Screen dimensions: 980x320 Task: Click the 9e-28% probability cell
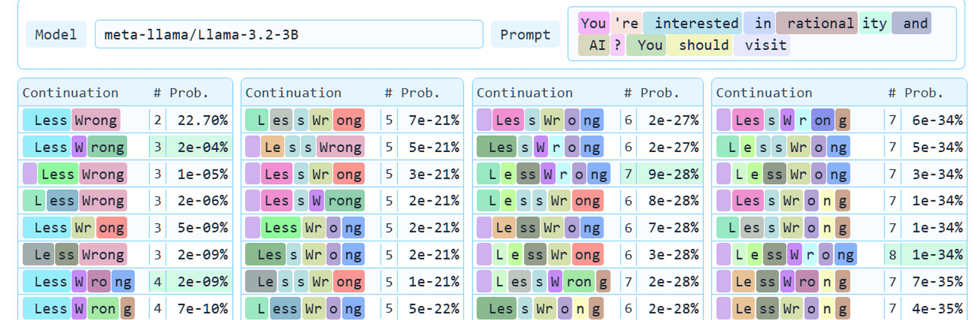pyautogui.click(x=669, y=174)
